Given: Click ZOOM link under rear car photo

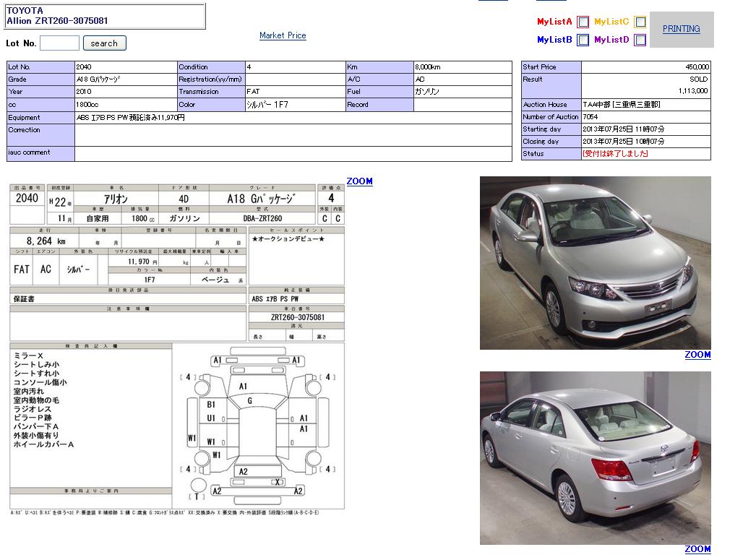Looking at the screenshot, I should click(x=697, y=549).
